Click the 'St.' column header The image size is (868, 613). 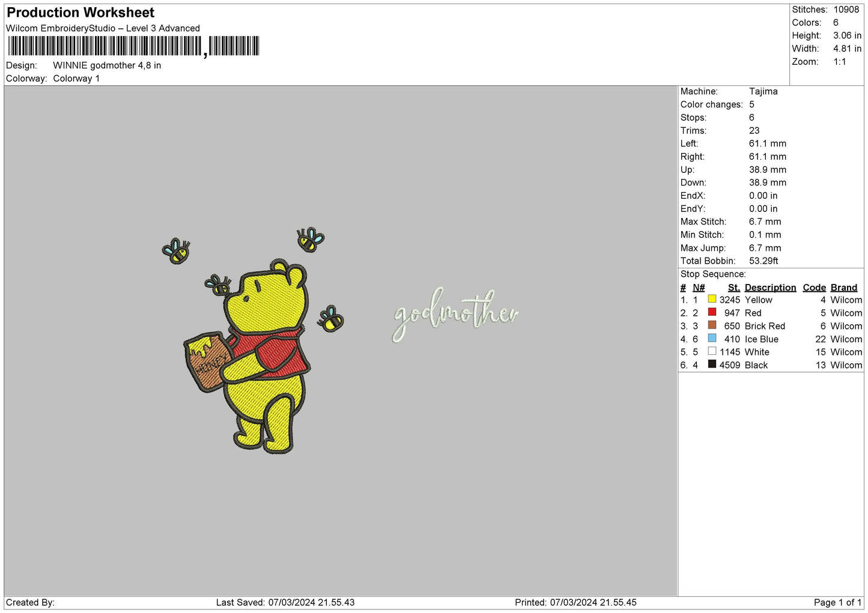(x=733, y=288)
